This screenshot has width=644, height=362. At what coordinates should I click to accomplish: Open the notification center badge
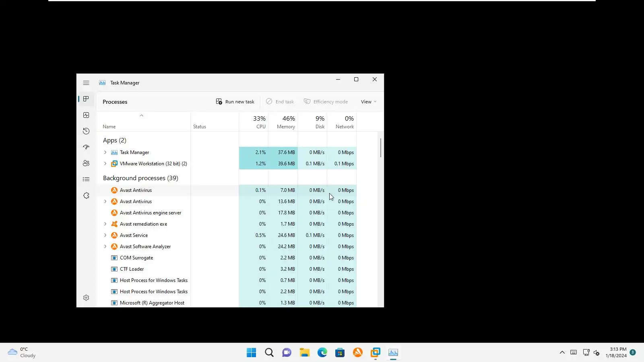tap(633, 352)
